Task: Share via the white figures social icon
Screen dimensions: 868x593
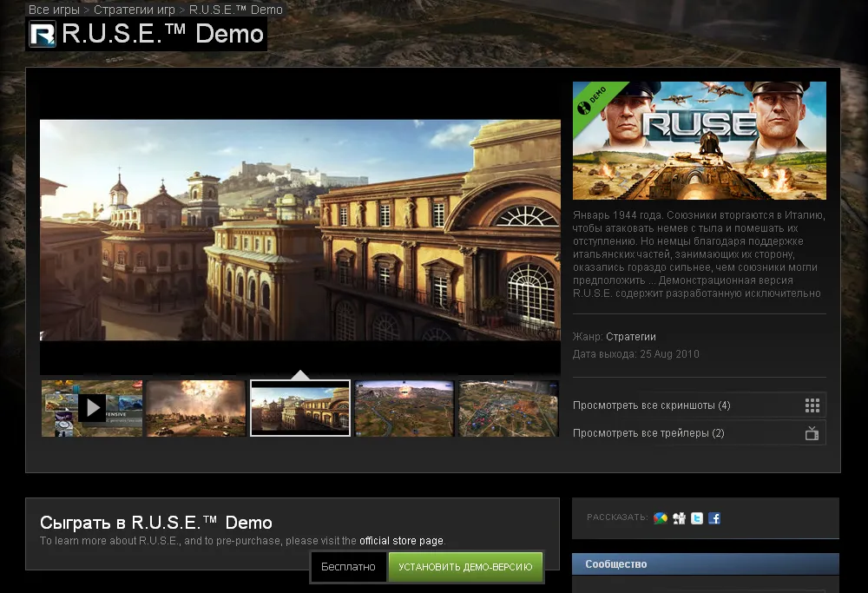Action: pyautogui.click(x=680, y=518)
